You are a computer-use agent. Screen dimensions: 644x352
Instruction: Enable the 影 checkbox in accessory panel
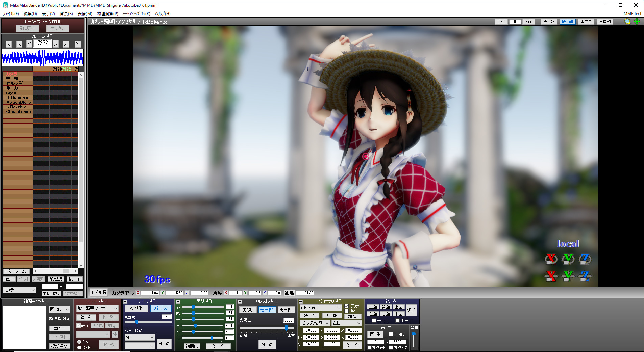pos(347,311)
